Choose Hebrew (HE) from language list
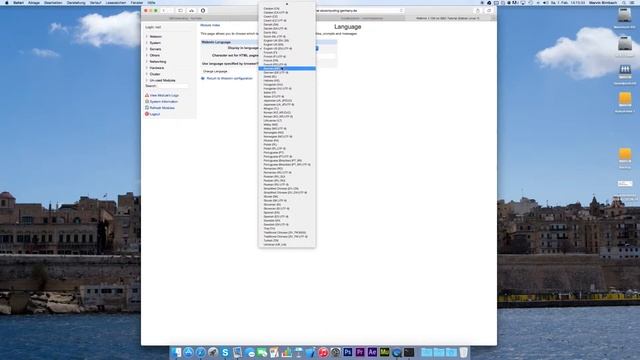640x360 pixels. (x=287, y=80)
